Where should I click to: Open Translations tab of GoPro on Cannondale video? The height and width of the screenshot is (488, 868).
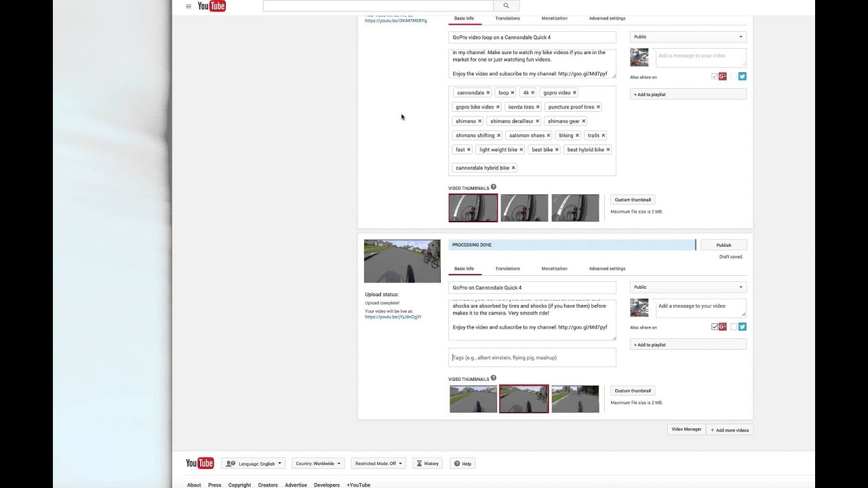(x=507, y=268)
